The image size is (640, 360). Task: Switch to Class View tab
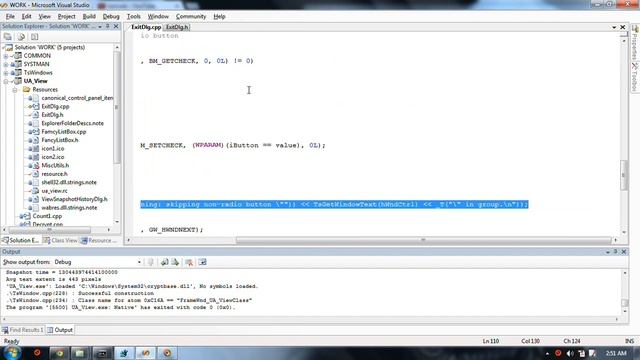coord(60,240)
